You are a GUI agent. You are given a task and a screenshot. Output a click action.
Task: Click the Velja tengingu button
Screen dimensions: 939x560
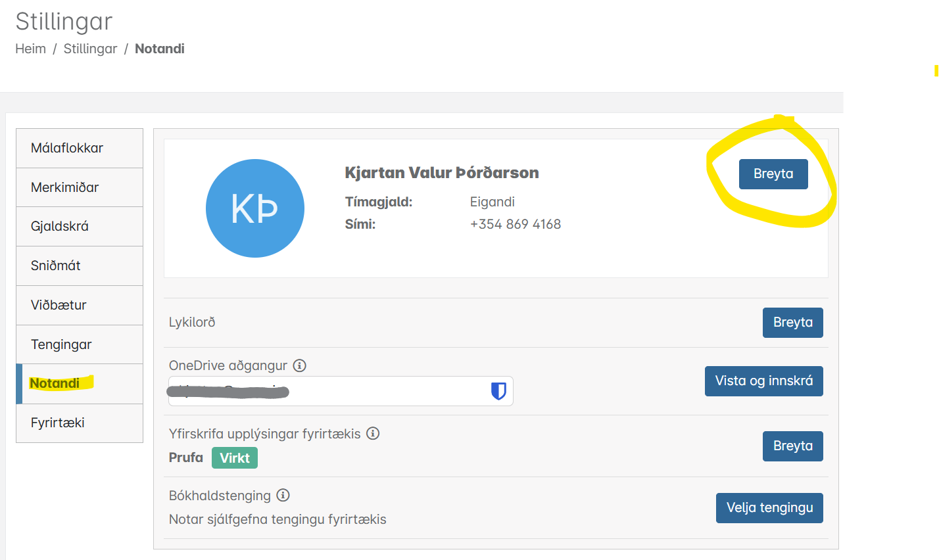[769, 508]
